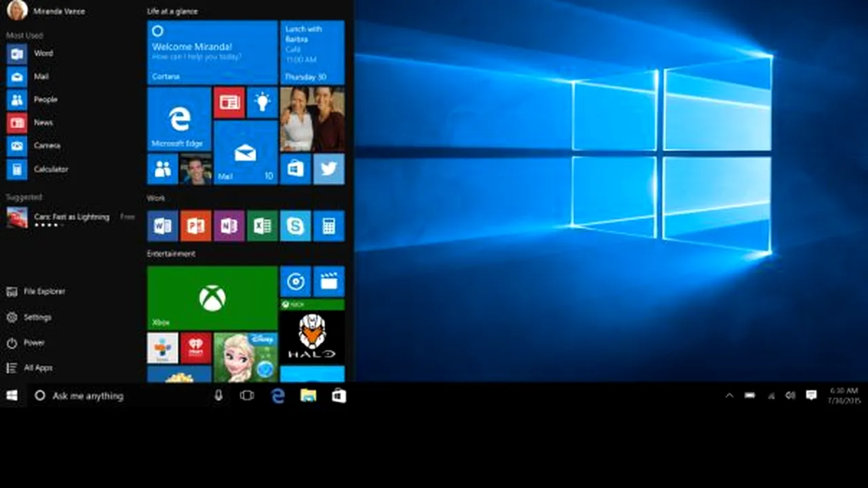The height and width of the screenshot is (488, 868).
Task: Launch the Skype tile in Work group
Action: (x=296, y=226)
